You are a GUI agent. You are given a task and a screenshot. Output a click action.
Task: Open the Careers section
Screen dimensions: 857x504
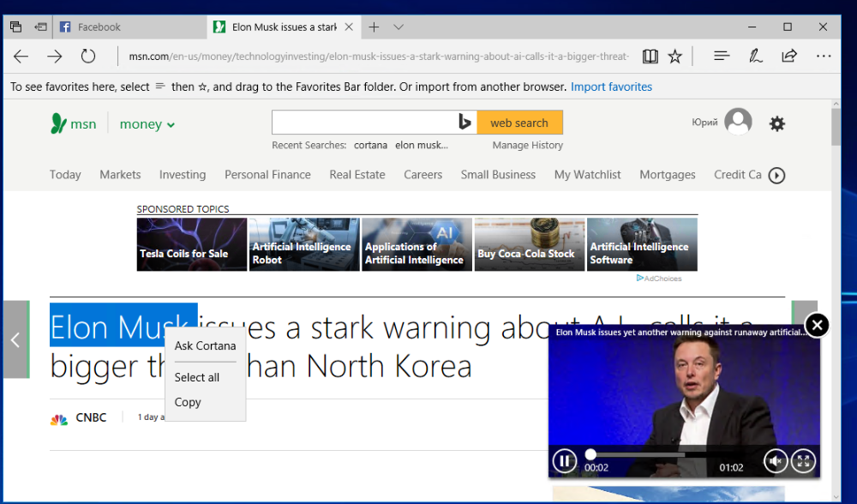point(423,175)
